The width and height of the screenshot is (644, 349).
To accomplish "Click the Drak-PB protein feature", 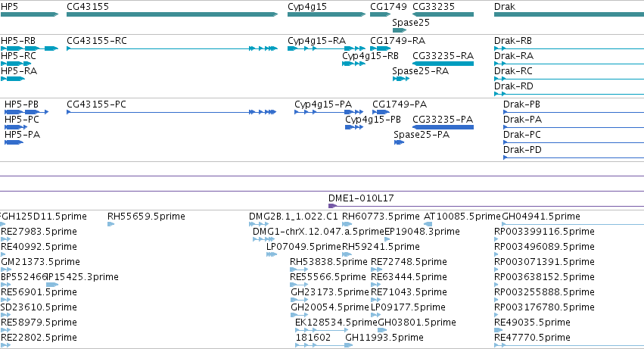I will [x=574, y=112].
